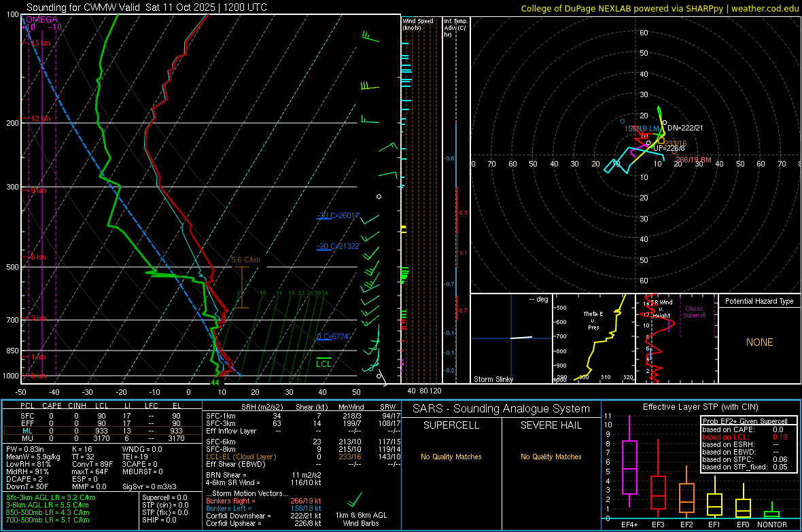Image resolution: width=802 pixels, height=532 pixels.
Task: Click the "MeanW = 5.9g/kg" value
Action: click(33, 457)
